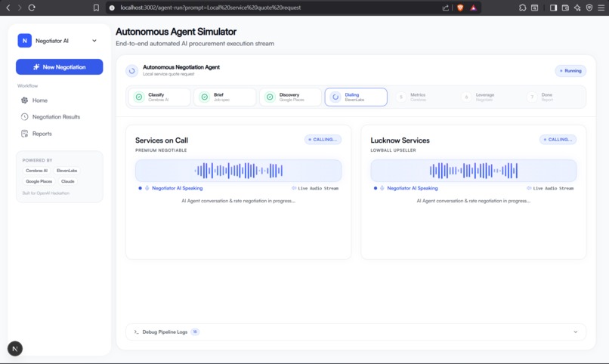Click microphone icon in Services on Call card
This screenshot has width=609, height=364.
147,188
